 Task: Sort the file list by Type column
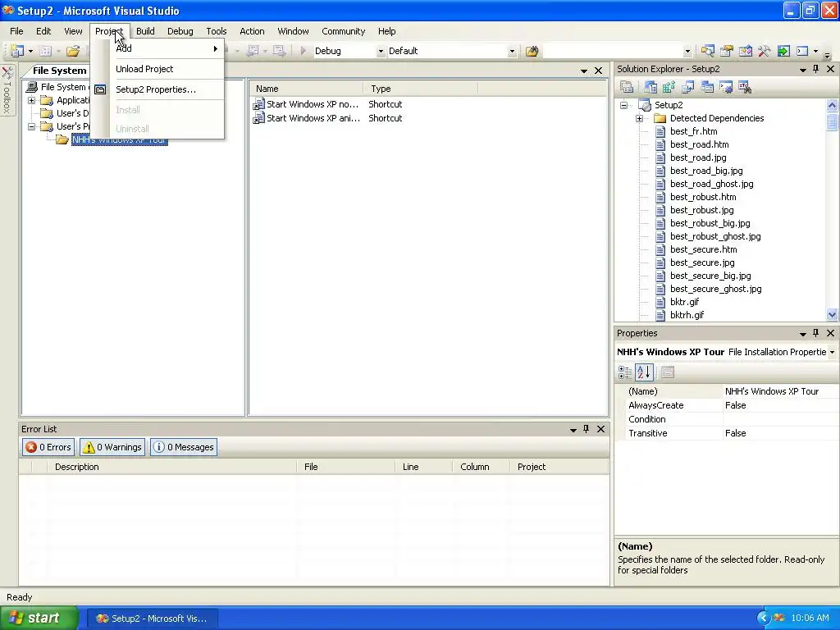pos(421,89)
